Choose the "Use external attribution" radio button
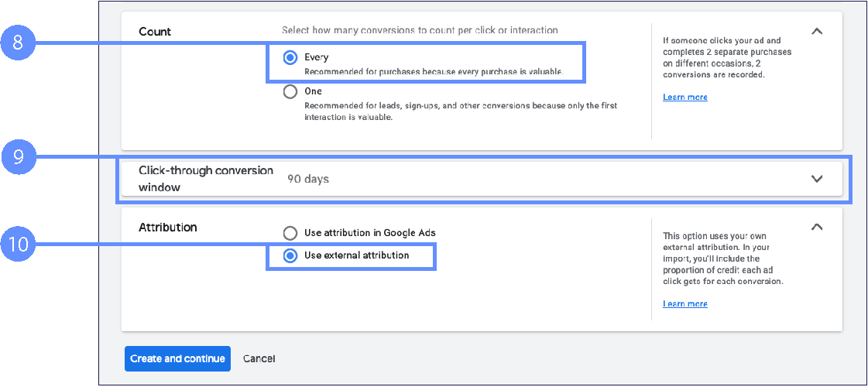 (290, 255)
